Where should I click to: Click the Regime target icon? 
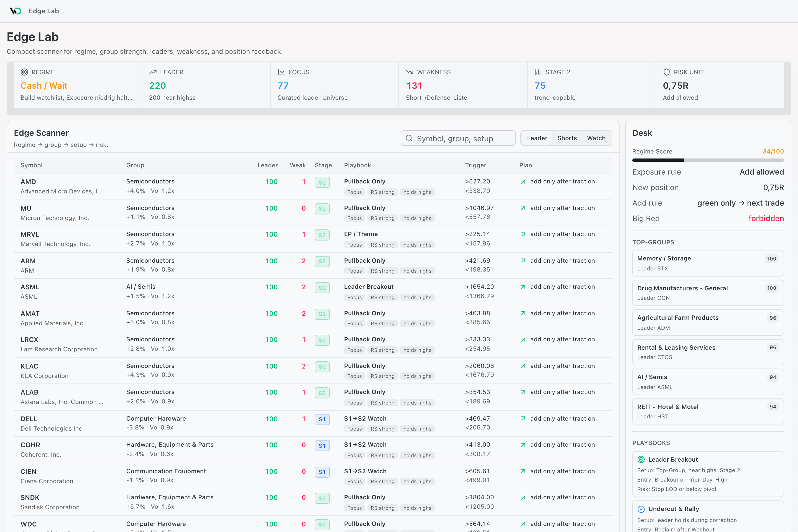coord(24,72)
